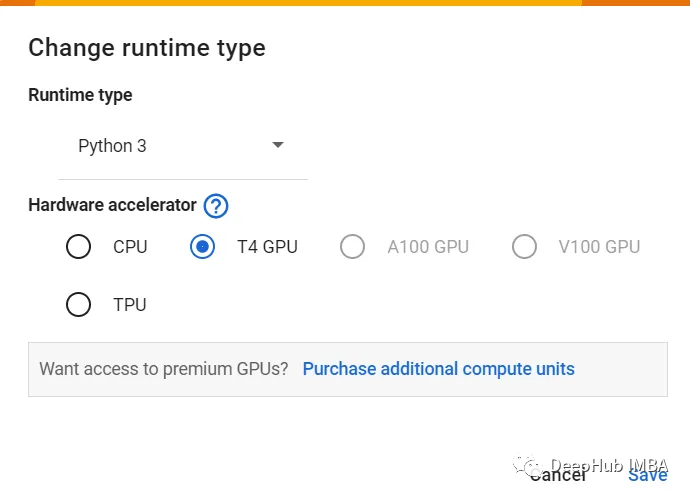This screenshot has width=690, height=498.
Task: Choose the A100 GPU radio circle
Action: [352, 246]
